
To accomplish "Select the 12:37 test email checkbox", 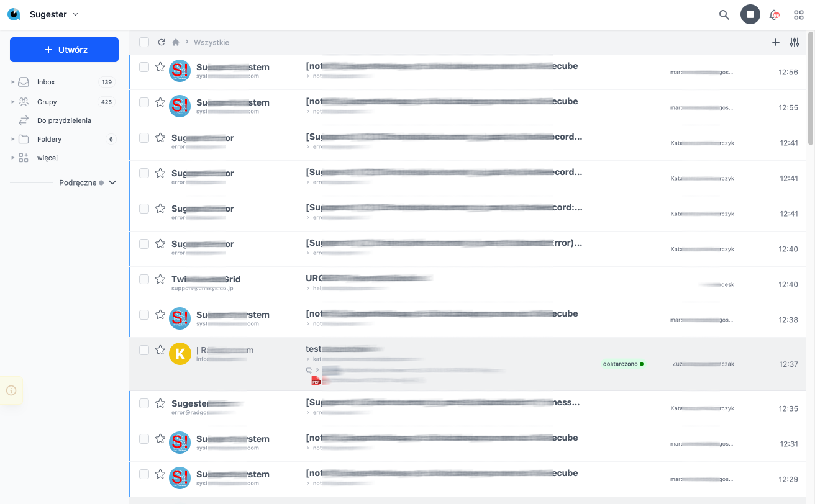I will click(144, 350).
